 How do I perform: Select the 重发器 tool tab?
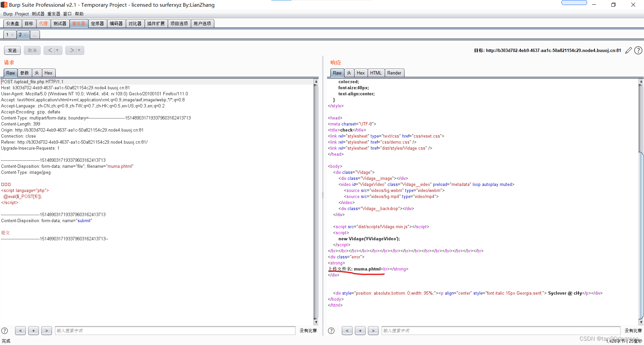(x=79, y=23)
